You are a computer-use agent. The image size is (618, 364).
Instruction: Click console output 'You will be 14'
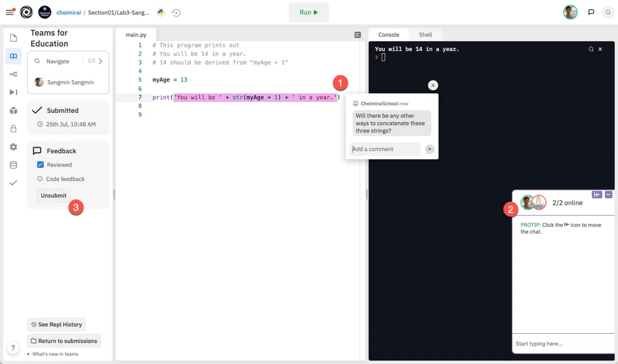coord(417,49)
